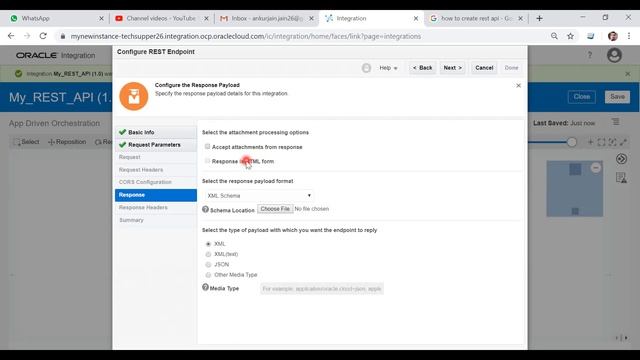Select Other Media Type radio button
Viewport: 640px width, 360px height.
pos(208,275)
